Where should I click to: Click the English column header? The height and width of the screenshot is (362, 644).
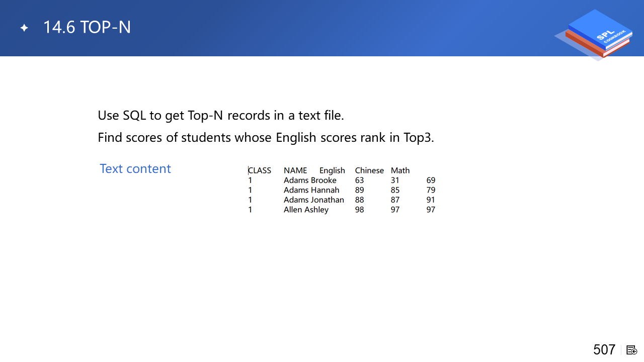[332, 170]
